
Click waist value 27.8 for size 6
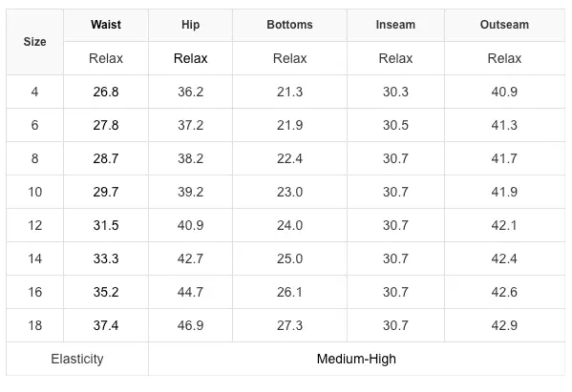pyautogui.click(x=106, y=125)
